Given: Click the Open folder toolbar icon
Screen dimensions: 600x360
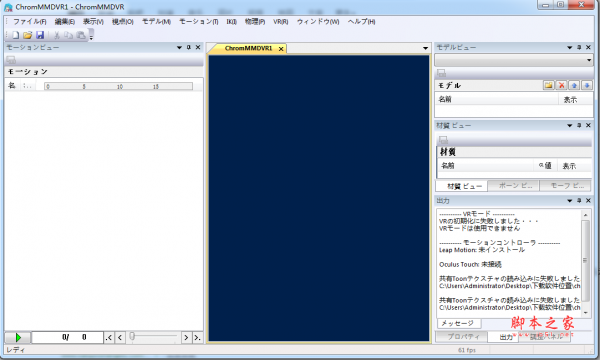Looking at the screenshot, I should pos(27,35).
